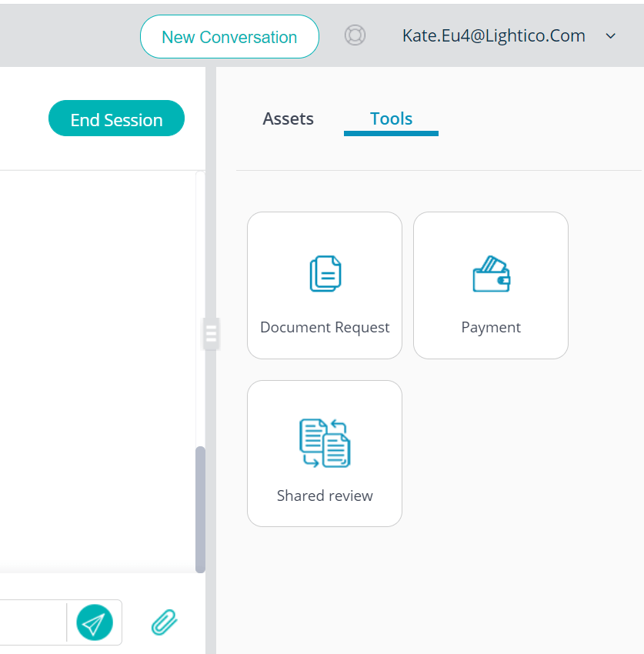
Task: Expand the chevron beside the account email
Action: 610,36
